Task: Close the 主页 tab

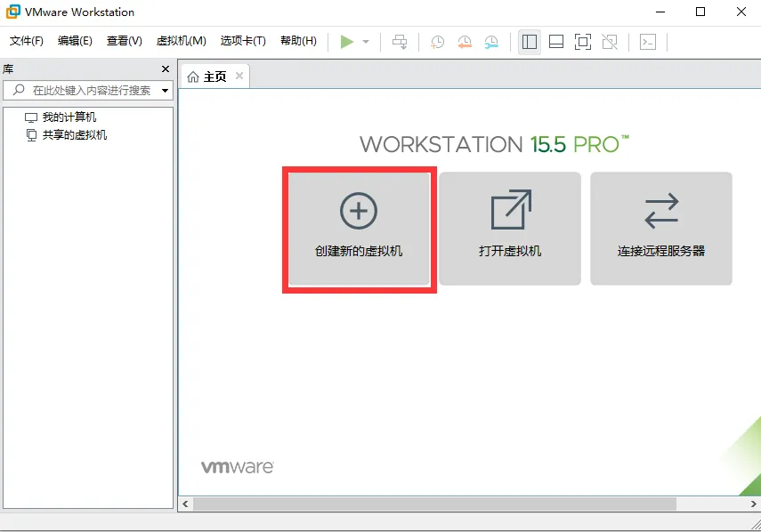Action: [239, 76]
